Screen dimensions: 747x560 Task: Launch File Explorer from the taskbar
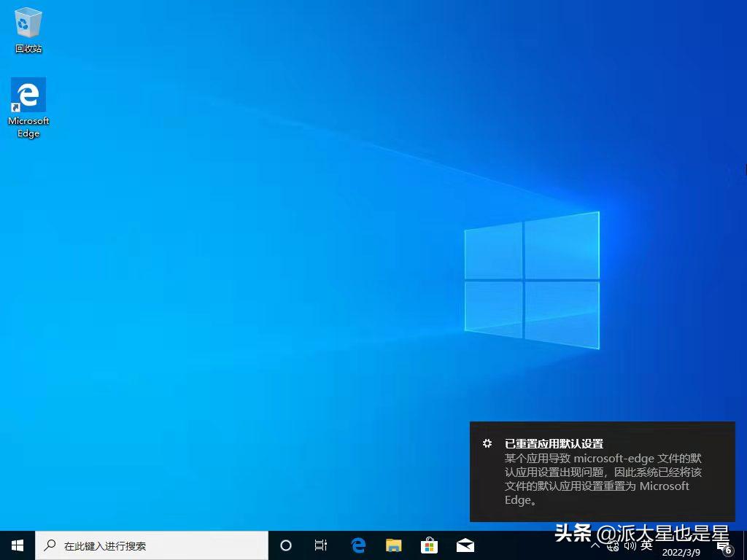[x=393, y=545]
